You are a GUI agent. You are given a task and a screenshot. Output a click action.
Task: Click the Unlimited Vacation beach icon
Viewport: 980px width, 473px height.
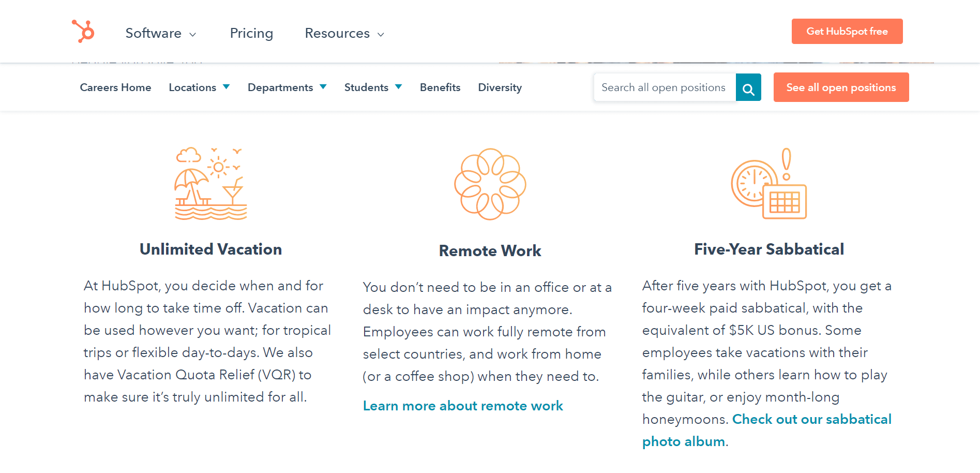211,184
